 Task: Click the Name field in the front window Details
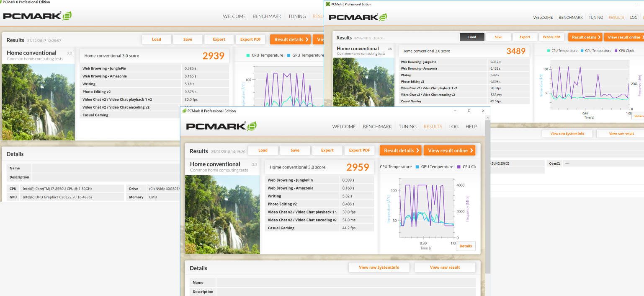(x=346, y=283)
